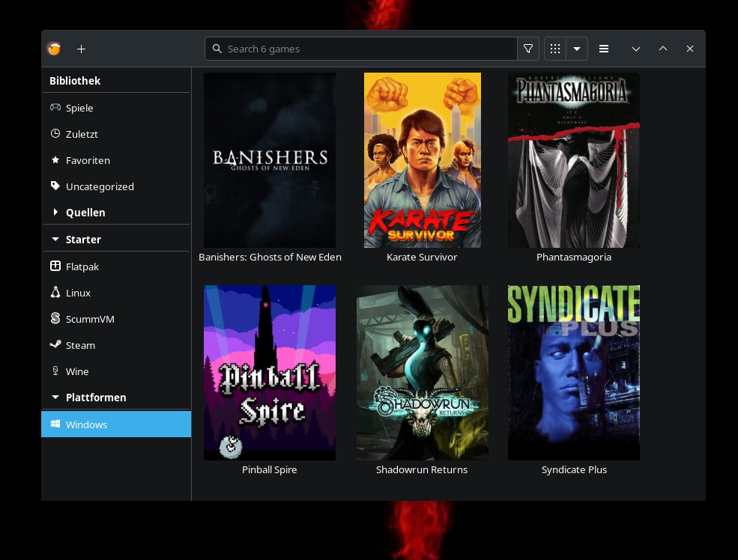Select the Shadowrun Returns cover
The height and width of the screenshot is (560, 738).
coord(422,372)
